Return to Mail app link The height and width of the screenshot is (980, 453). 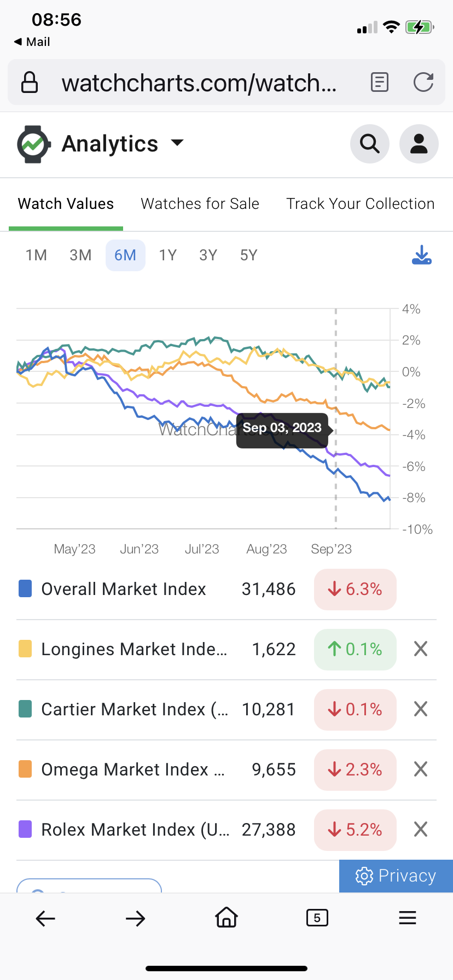click(32, 42)
